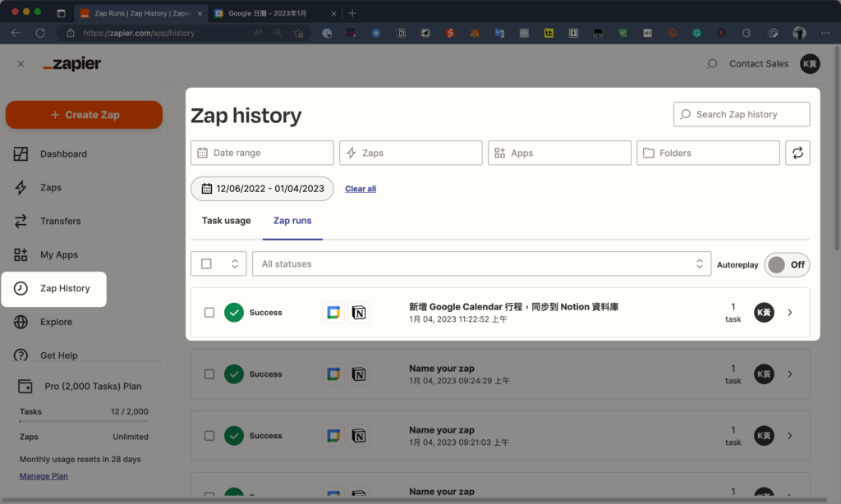The image size is (841, 504).
Task: Click the Create Zap button
Action: (85, 115)
